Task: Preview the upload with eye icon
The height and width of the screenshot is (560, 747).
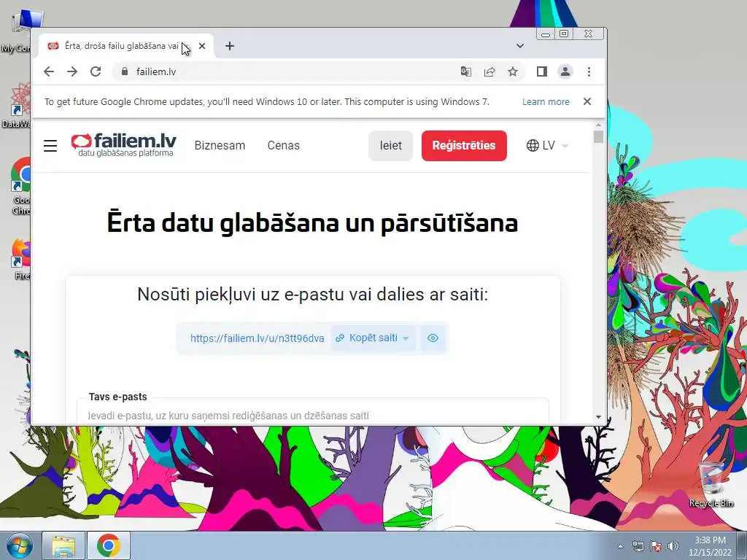Action: 433,338
